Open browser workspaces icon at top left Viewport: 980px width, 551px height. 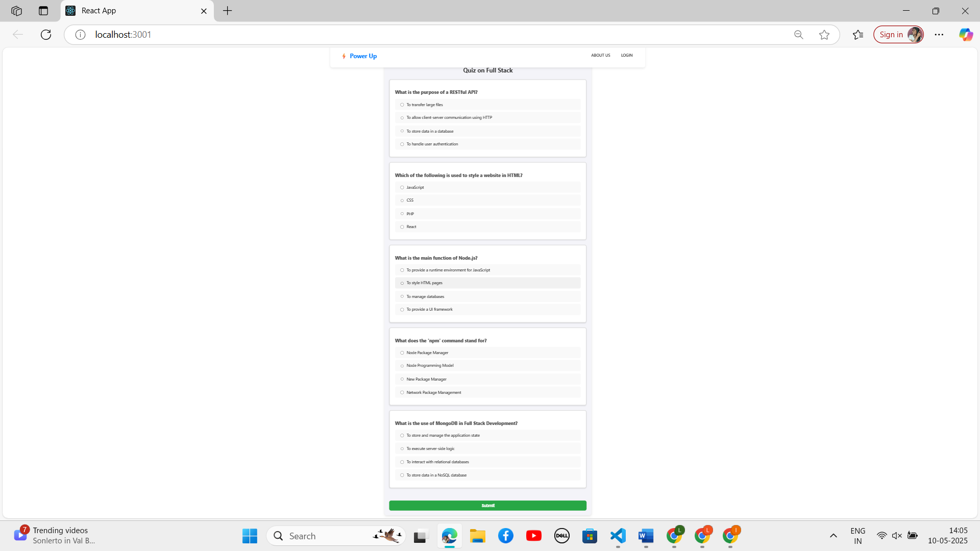[16, 11]
